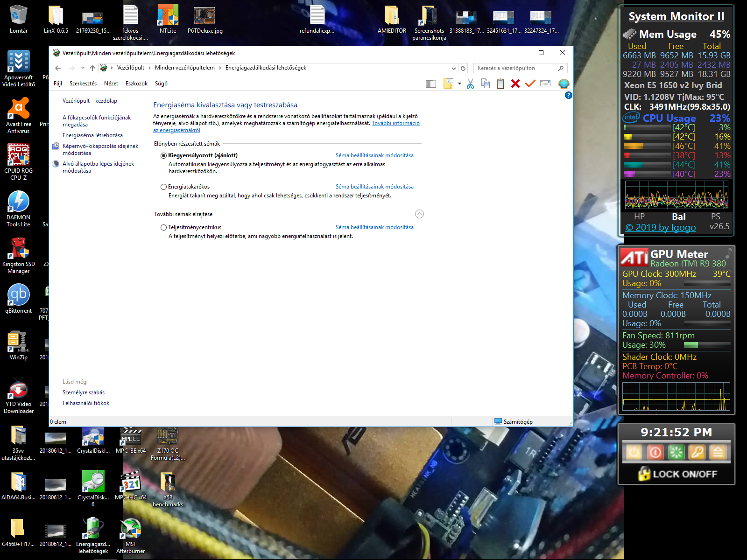
Task: Click Vezérlőpult – kezdőlap link
Action: (x=90, y=101)
